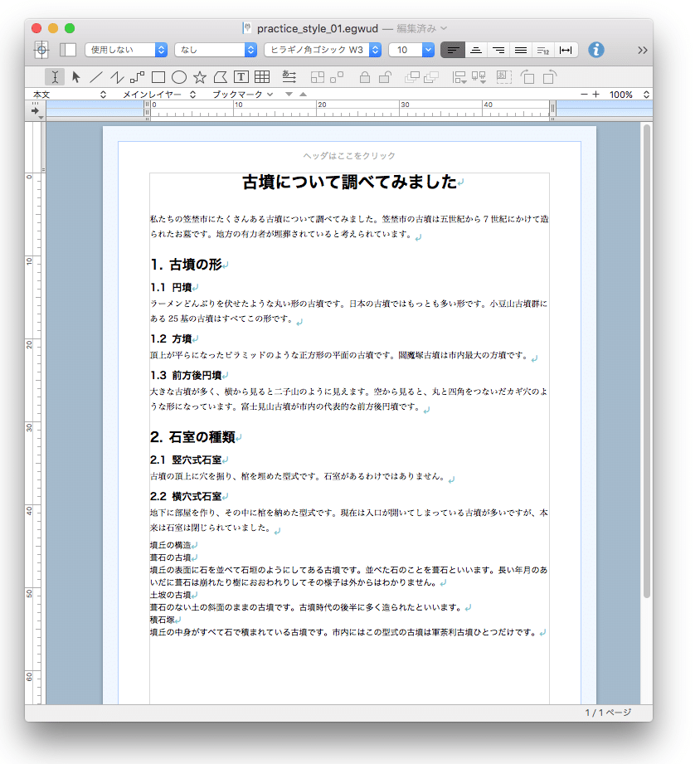Toggle justified text alignment
The height and width of the screenshot is (764, 700).
tap(520, 50)
